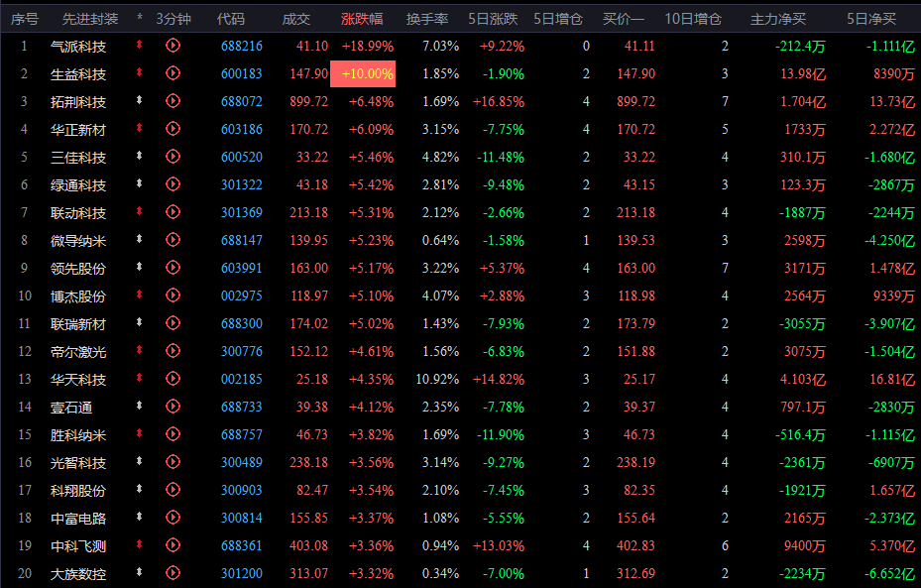Click the red marker icon beside 生益科技
Screen dimensions: 921x588
(x=139, y=72)
